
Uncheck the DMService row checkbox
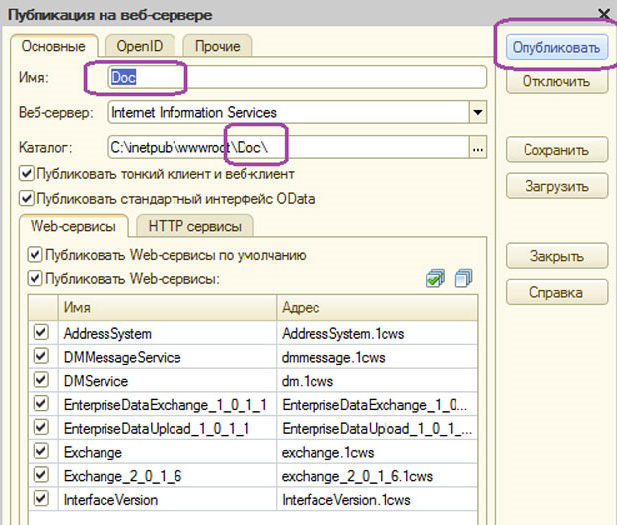pyautogui.click(x=41, y=380)
